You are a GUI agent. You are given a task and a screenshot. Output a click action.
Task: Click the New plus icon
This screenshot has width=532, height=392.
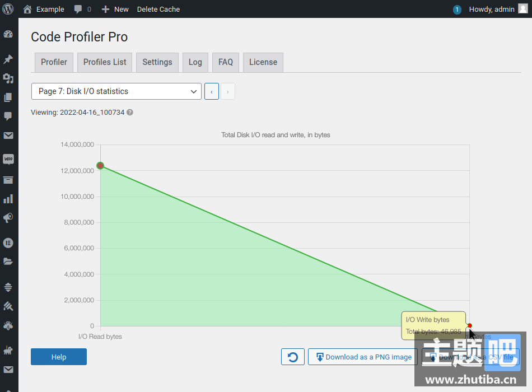click(105, 9)
